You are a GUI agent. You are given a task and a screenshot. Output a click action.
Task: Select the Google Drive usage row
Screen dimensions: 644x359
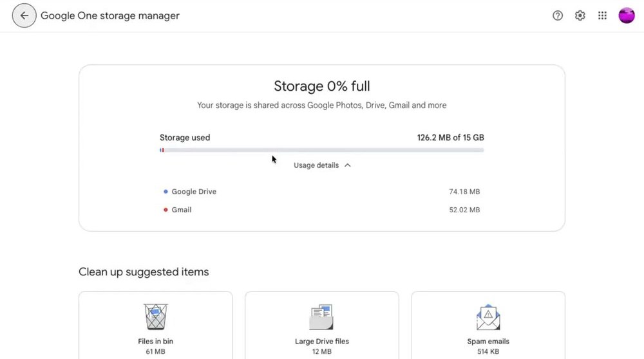[x=322, y=192]
